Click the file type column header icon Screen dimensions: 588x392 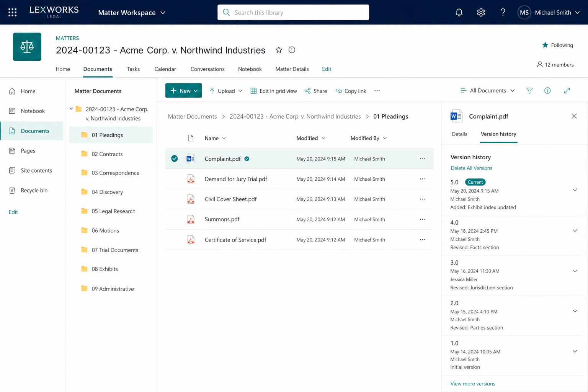pyautogui.click(x=191, y=138)
